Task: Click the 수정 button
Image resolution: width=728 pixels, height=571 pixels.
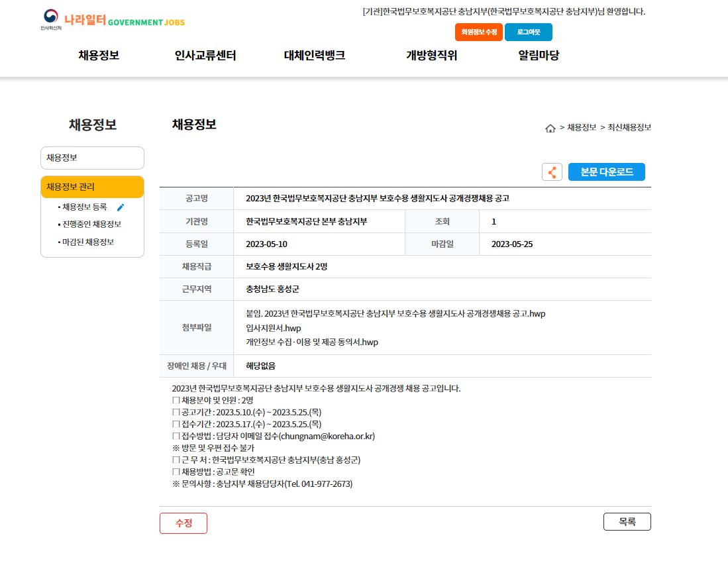Action: (183, 523)
